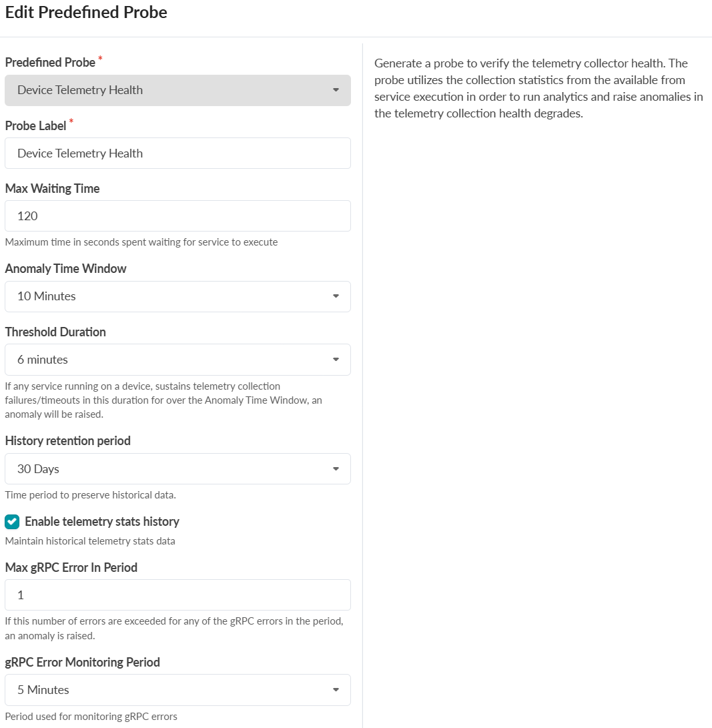The image size is (712, 728).
Task: Click the probe description text on the right
Action: coord(538,88)
